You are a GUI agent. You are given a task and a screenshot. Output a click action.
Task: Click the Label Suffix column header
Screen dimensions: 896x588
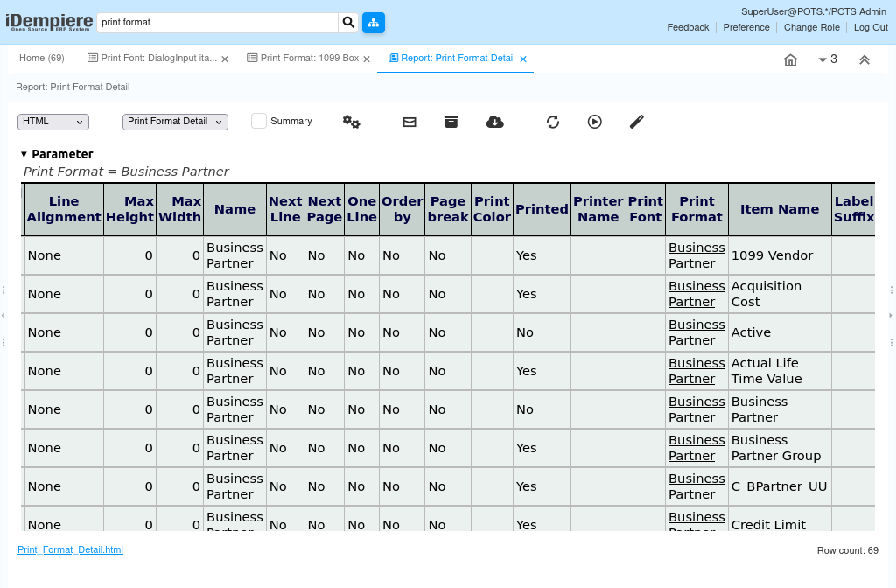(x=854, y=209)
